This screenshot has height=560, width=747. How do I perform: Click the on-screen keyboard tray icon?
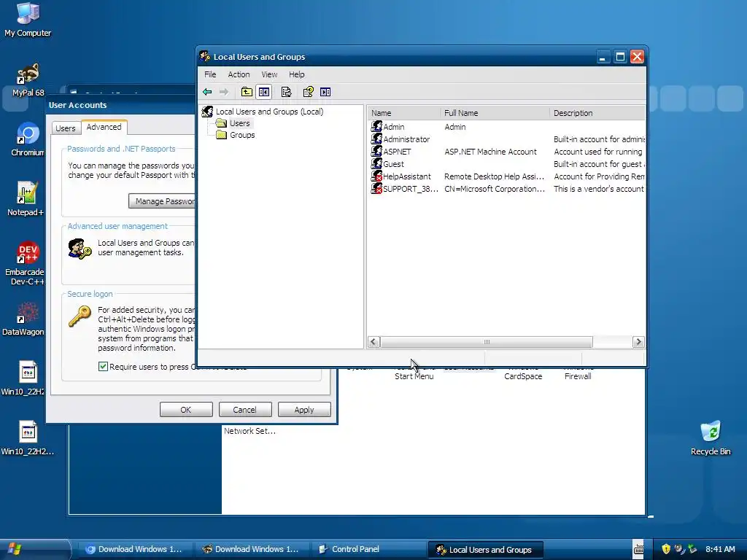click(638, 550)
